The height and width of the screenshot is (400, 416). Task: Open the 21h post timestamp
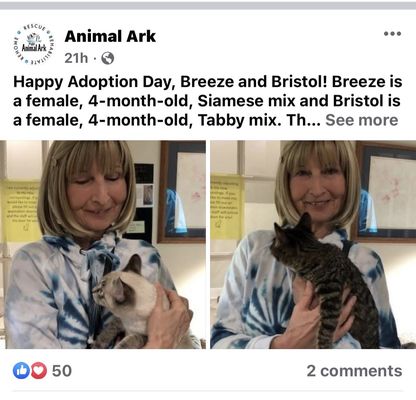click(x=76, y=58)
